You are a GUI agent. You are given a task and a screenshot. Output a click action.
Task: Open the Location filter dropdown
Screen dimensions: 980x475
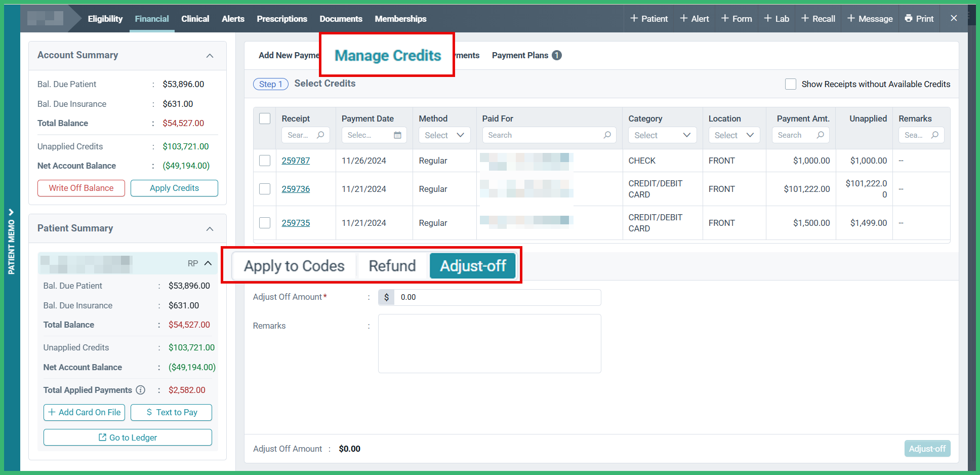pyautogui.click(x=733, y=135)
